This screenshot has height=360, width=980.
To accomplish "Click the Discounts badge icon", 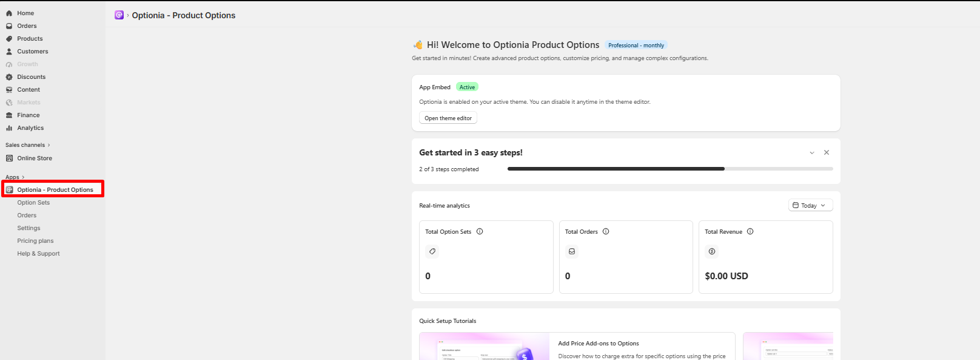I will [x=9, y=77].
